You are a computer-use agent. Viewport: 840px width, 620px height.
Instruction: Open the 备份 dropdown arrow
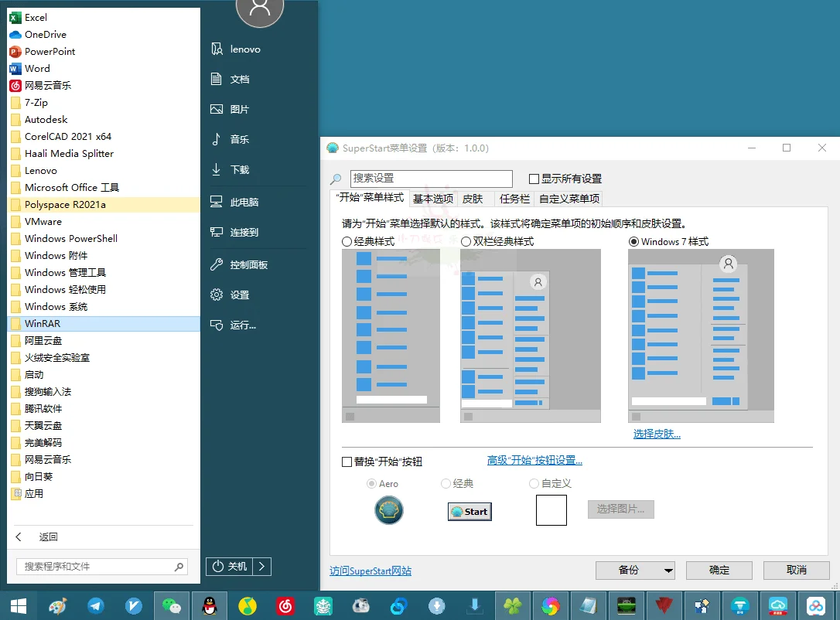[668, 570]
